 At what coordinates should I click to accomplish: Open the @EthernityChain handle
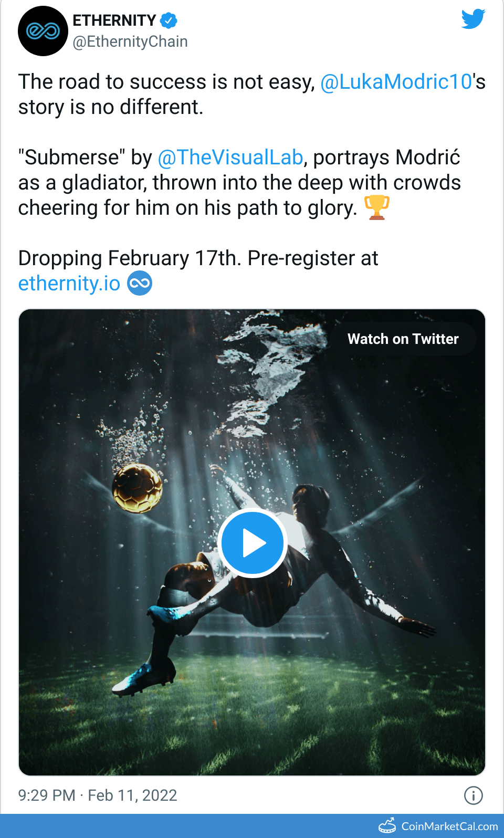pyautogui.click(x=130, y=41)
